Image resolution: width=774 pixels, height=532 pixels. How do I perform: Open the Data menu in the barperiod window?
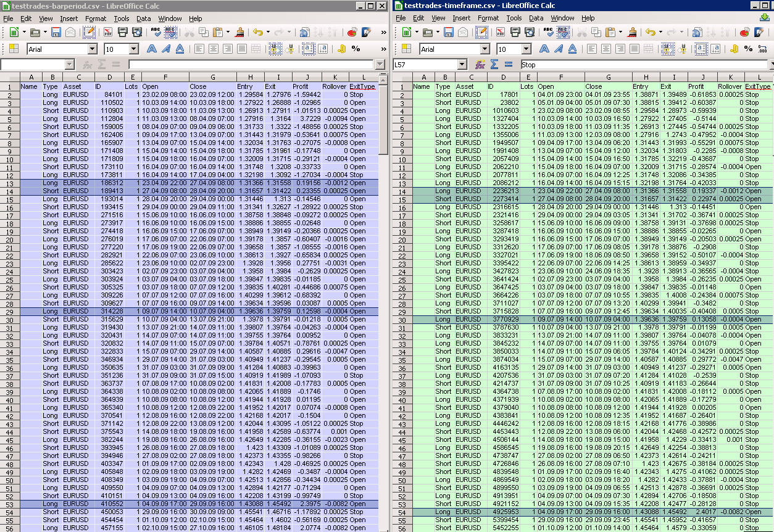tap(143, 19)
